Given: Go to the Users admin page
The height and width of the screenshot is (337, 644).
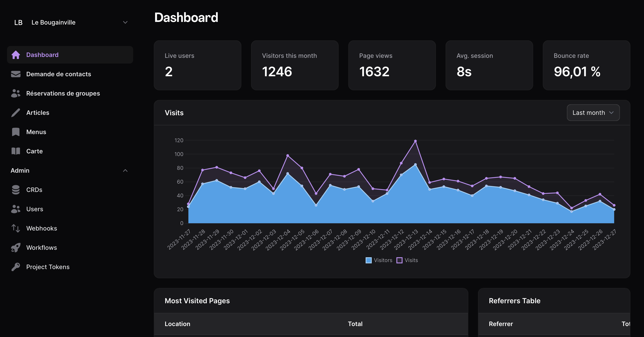Looking at the screenshot, I should (x=35, y=209).
